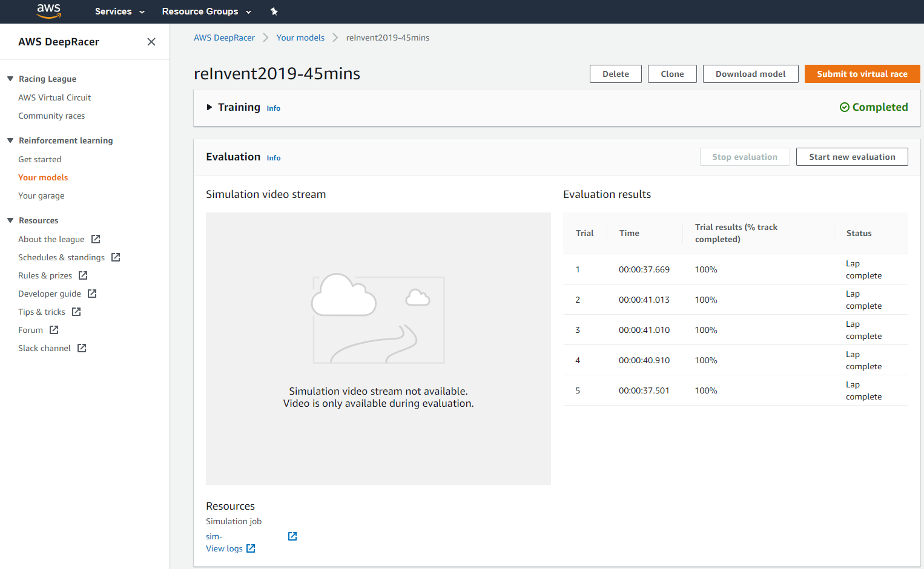Go to Your garage in sidebar

click(x=41, y=196)
